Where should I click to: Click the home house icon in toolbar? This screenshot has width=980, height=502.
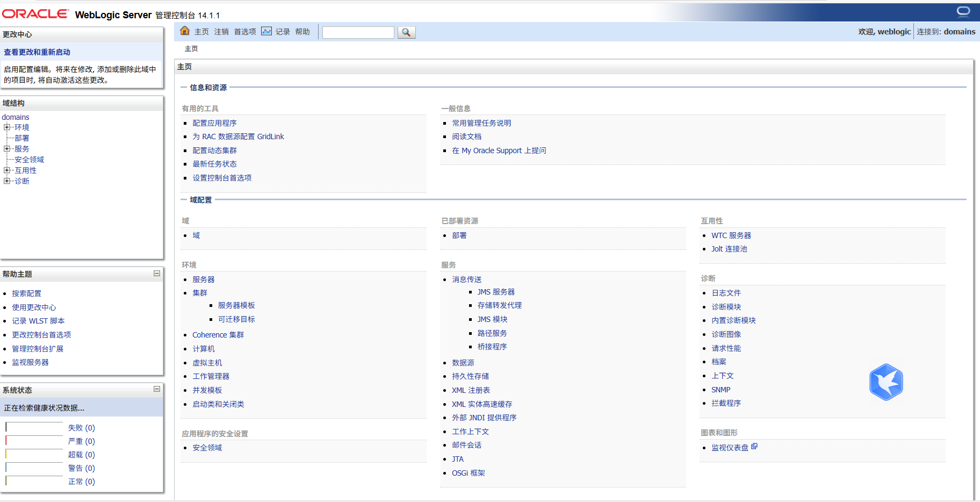[x=185, y=31]
